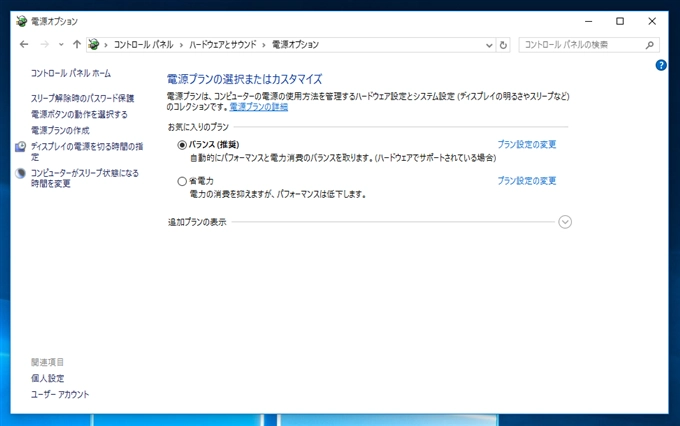Viewport: 680px width, 426px height.
Task: Open コントロール パネル ホーム link
Action: point(71,73)
